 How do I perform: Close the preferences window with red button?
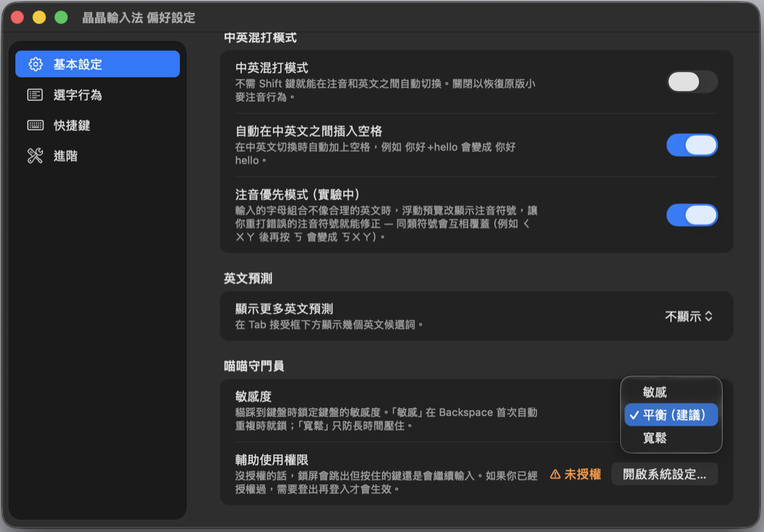(x=17, y=17)
